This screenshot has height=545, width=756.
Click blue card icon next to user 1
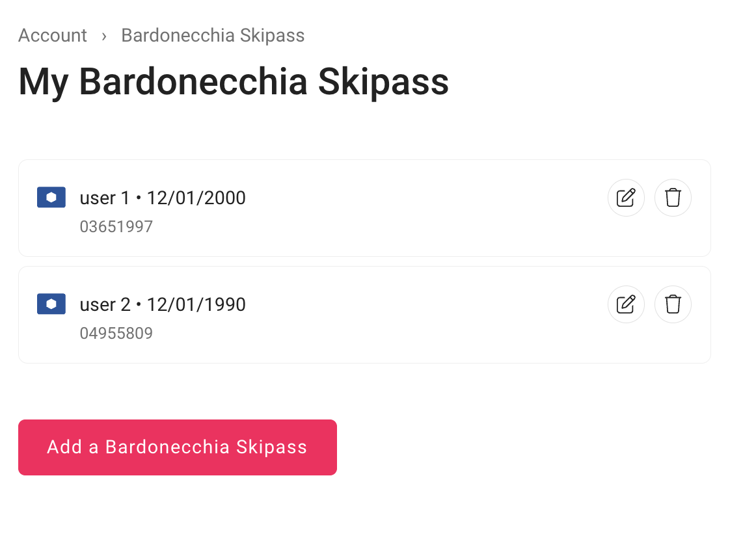point(51,197)
